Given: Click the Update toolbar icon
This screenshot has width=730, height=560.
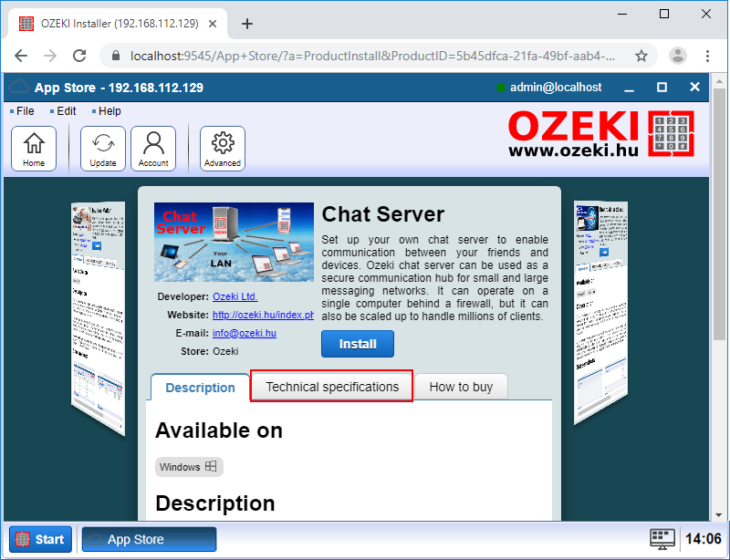Looking at the screenshot, I should pyautogui.click(x=103, y=149).
